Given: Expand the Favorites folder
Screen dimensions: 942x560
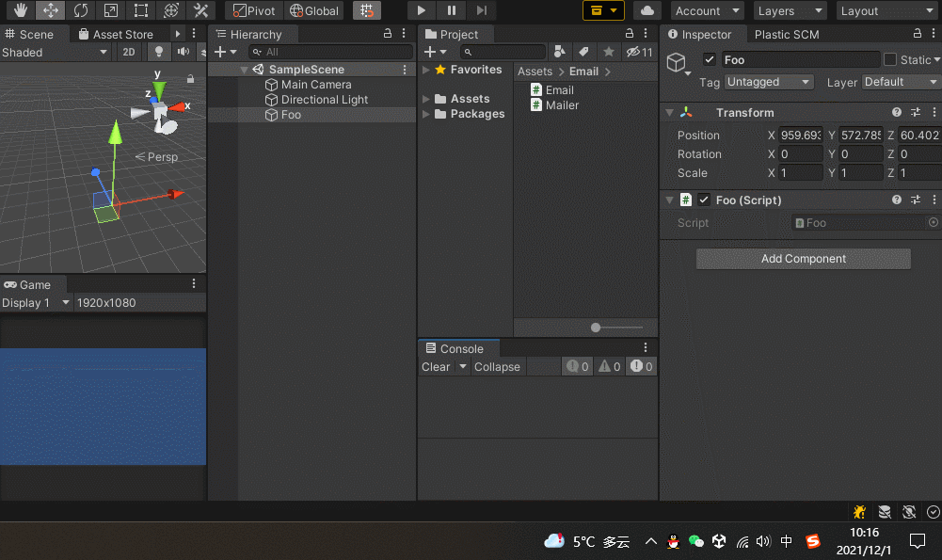Looking at the screenshot, I should point(425,70).
